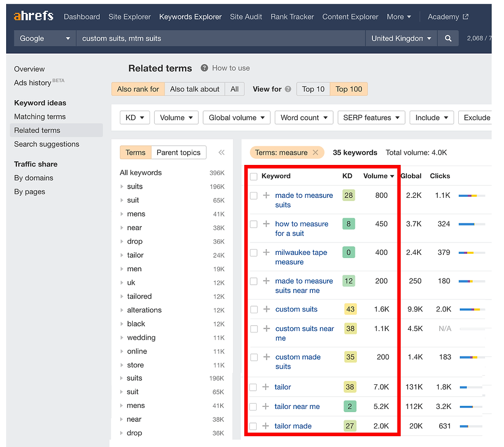
Task: Open the tailor made keyword link
Action: click(293, 426)
